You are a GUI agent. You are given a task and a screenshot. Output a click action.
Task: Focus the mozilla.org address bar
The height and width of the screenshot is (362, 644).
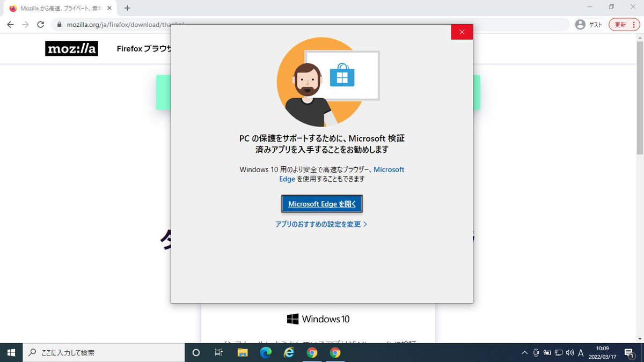click(x=311, y=25)
